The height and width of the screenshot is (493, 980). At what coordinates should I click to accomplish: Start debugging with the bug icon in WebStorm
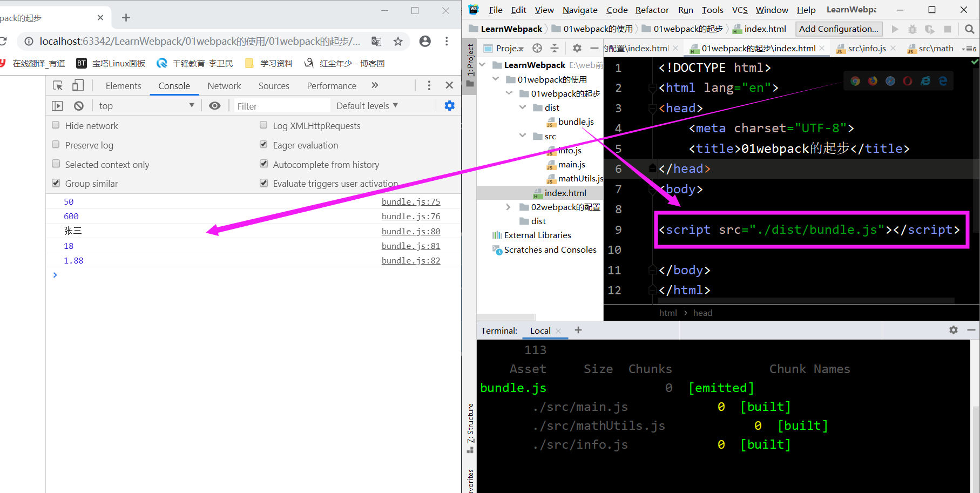pos(913,29)
